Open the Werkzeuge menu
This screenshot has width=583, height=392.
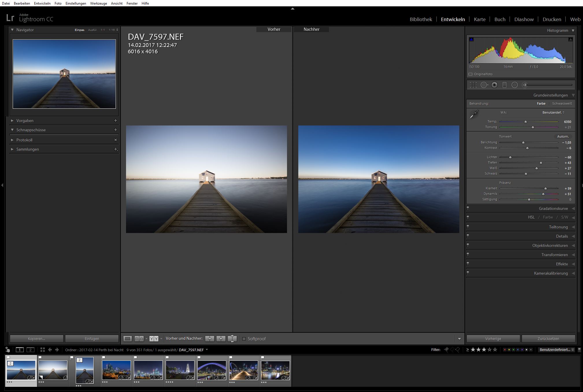(98, 3)
